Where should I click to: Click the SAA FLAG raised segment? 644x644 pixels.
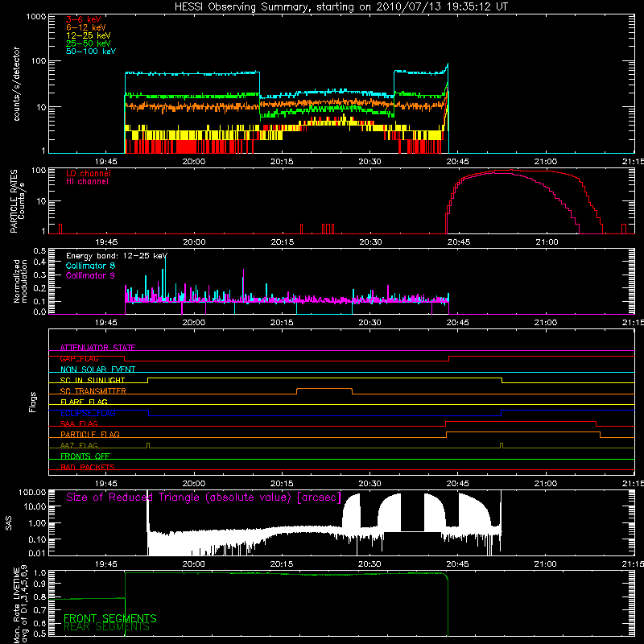pos(521,421)
